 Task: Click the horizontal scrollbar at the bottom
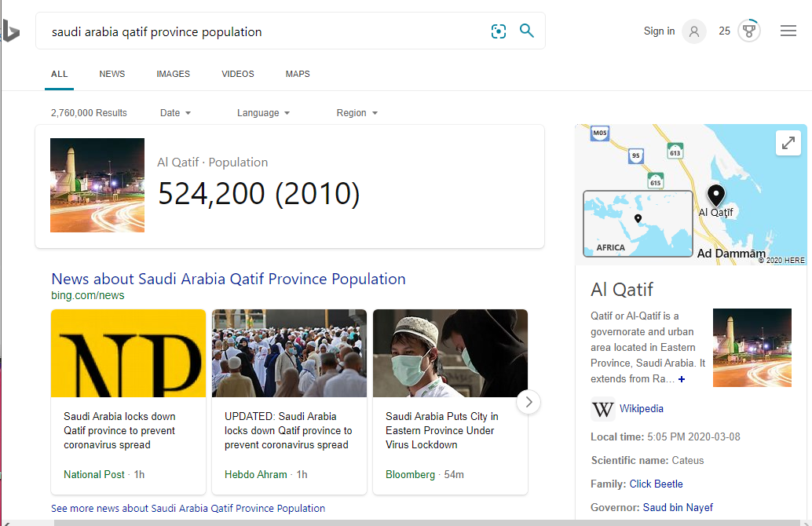tap(427, 523)
